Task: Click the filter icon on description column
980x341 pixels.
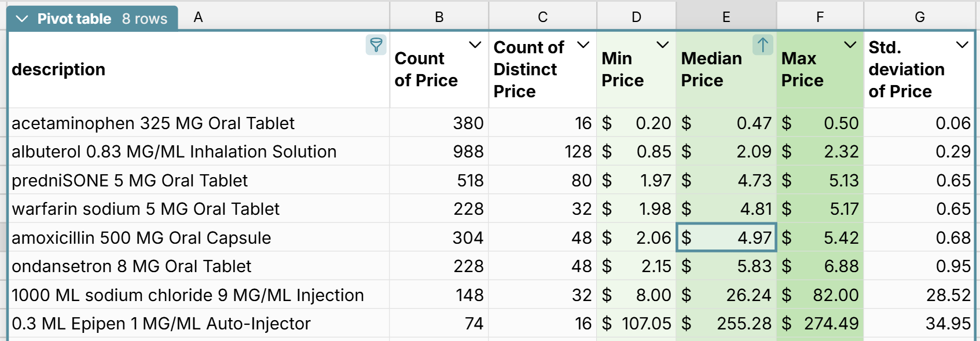Action: point(376,45)
